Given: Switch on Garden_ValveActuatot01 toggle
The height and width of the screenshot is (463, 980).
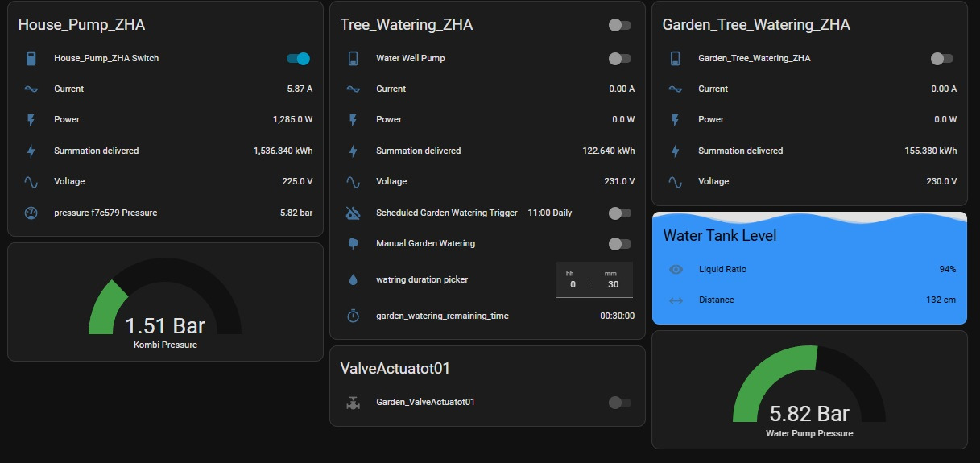Looking at the screenshot, I should [619, 403].
